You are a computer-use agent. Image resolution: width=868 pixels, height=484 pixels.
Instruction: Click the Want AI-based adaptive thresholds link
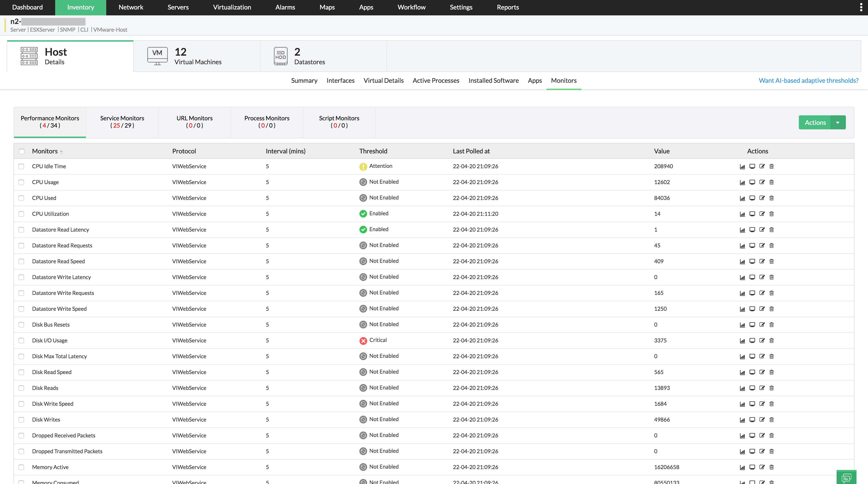808,80
